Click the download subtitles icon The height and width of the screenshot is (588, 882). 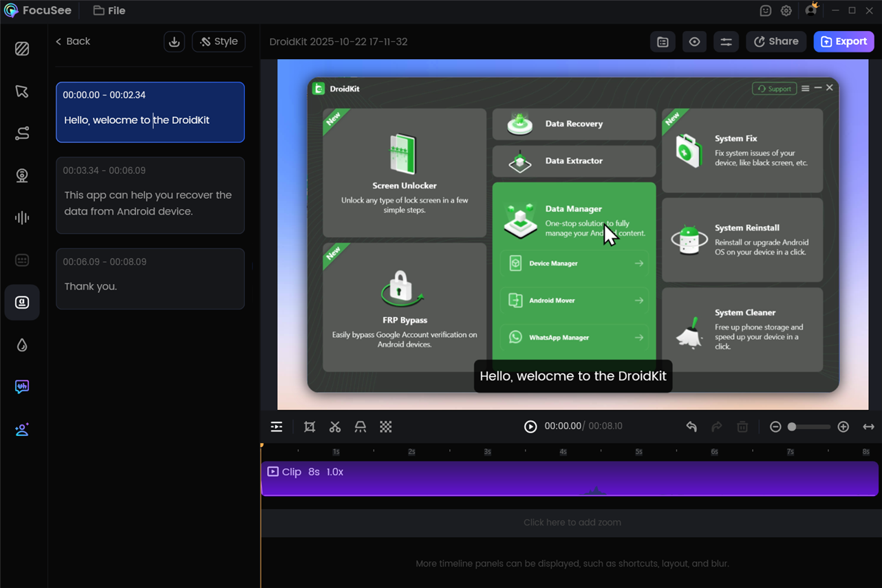click(x=174, y=42)
